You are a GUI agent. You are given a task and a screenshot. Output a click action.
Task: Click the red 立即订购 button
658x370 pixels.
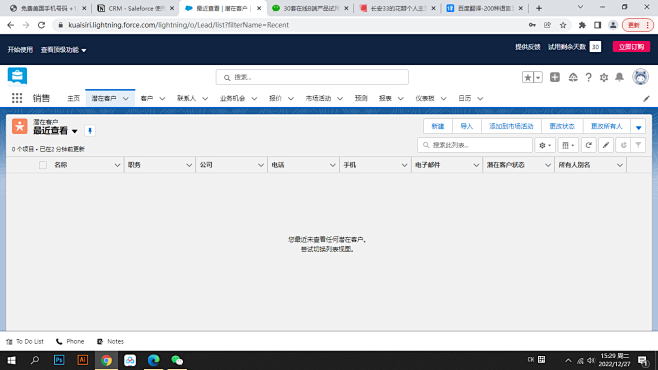(x=631, y=47)
